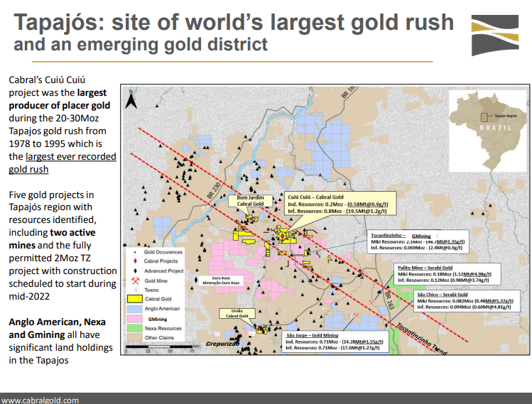Click the União Cabral Gold label
Viewport: 532px width, 404px height.
[237, 313]
